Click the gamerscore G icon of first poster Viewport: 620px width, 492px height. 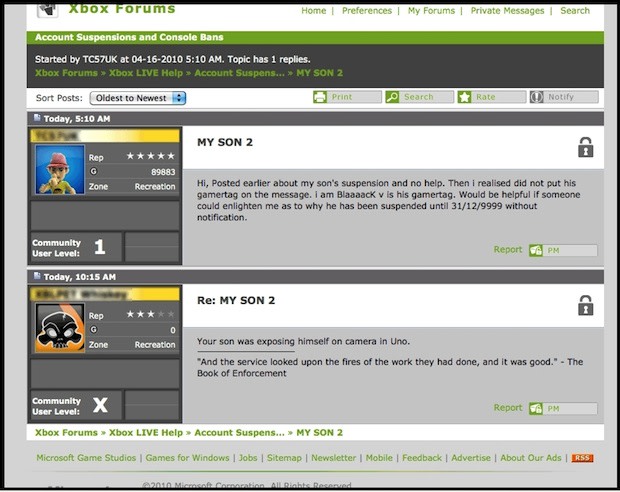click(x=94, y=171)
